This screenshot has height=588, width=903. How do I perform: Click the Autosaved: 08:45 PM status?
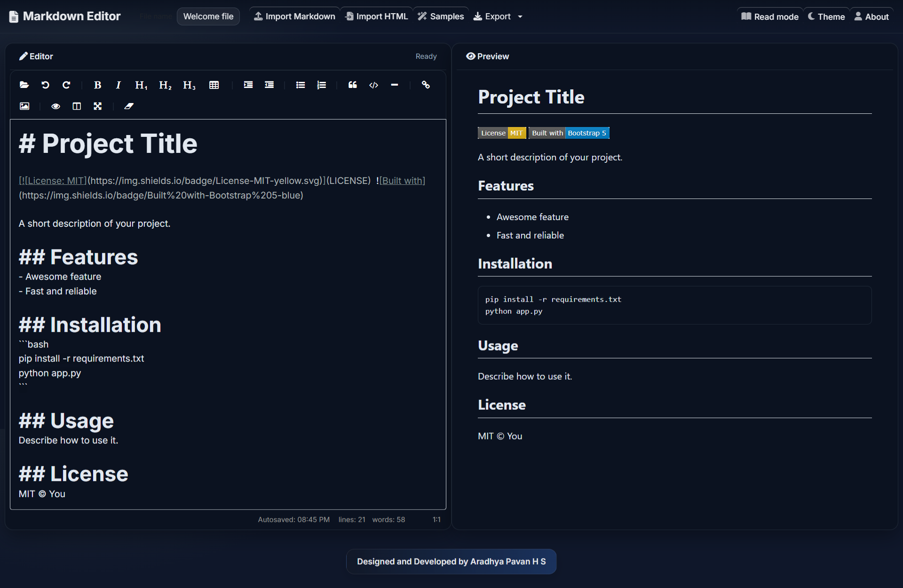(294, 520)
